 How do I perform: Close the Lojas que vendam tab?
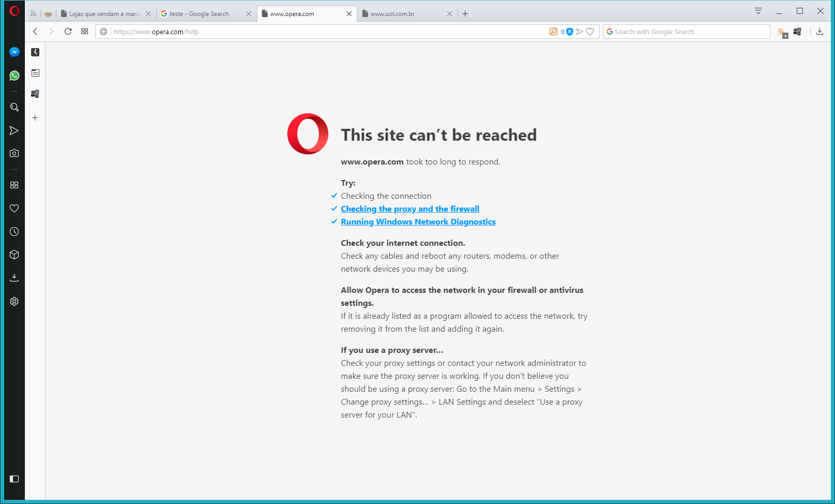click(x=149, y=14)
